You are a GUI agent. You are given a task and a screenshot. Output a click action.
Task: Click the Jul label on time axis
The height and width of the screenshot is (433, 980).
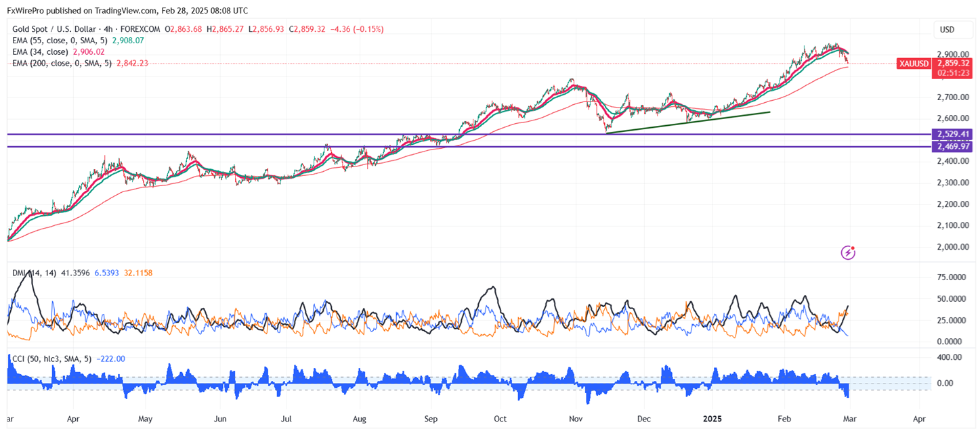[x=286, y=419]
